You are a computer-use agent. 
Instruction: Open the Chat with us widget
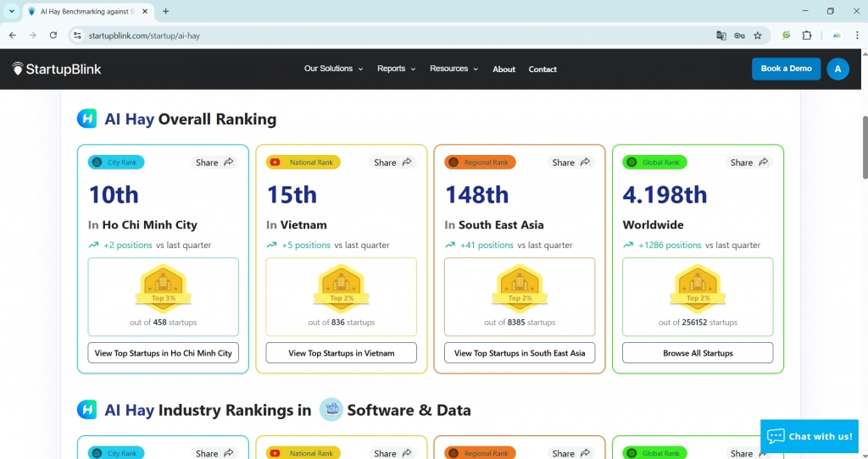point(810,436)
